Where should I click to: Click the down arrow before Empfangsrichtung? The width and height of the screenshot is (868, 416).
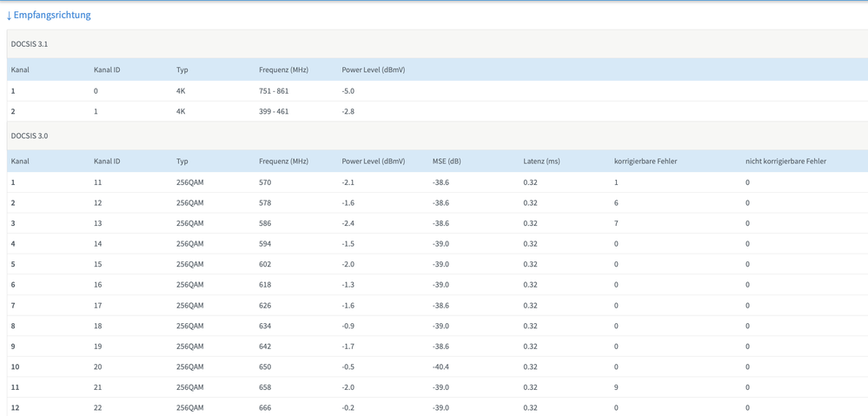pos(9,16)
